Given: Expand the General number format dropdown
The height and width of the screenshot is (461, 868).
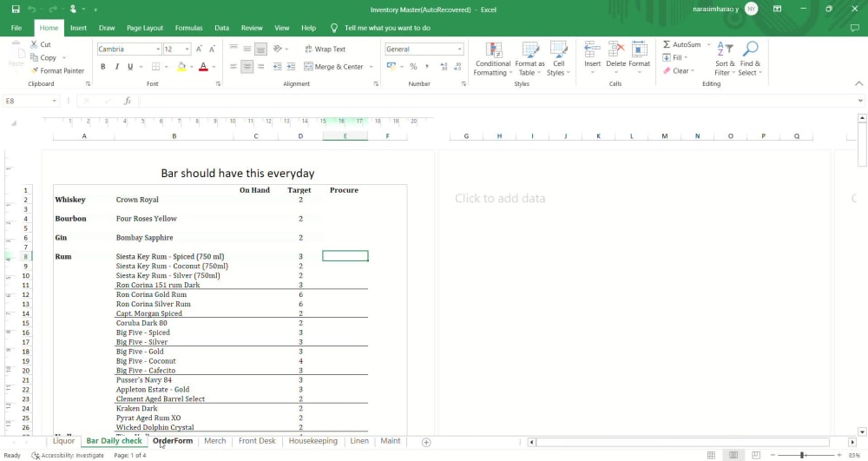Looking at the screenshot, I should [459, 49].
